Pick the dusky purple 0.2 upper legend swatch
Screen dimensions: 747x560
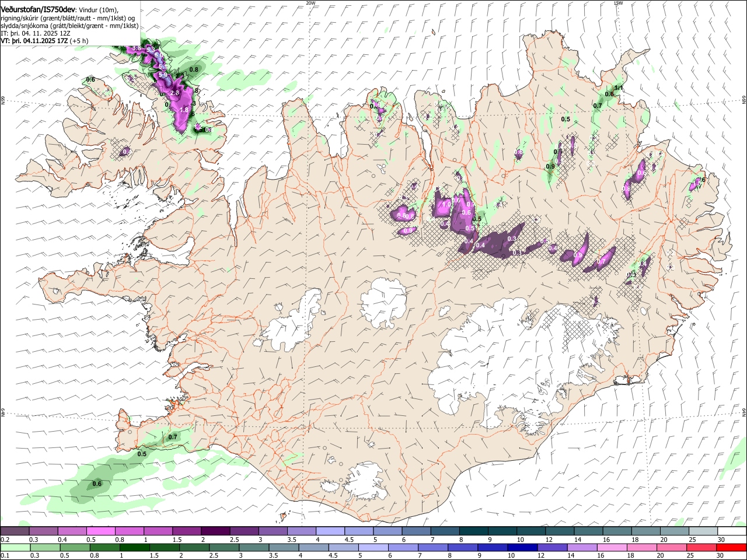(x=15, y=531)
